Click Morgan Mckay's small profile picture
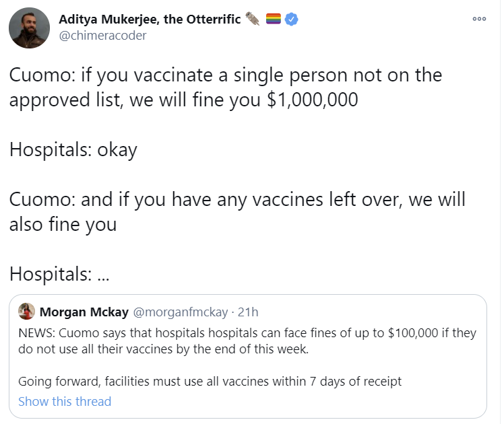The height and width of the screenshot is (424, 504). coord(27,312)
